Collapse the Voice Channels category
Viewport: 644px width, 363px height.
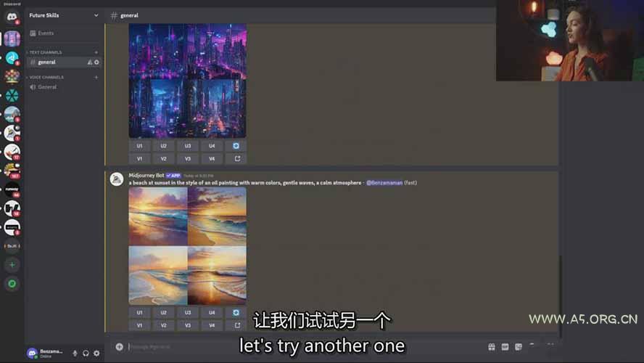46,77
